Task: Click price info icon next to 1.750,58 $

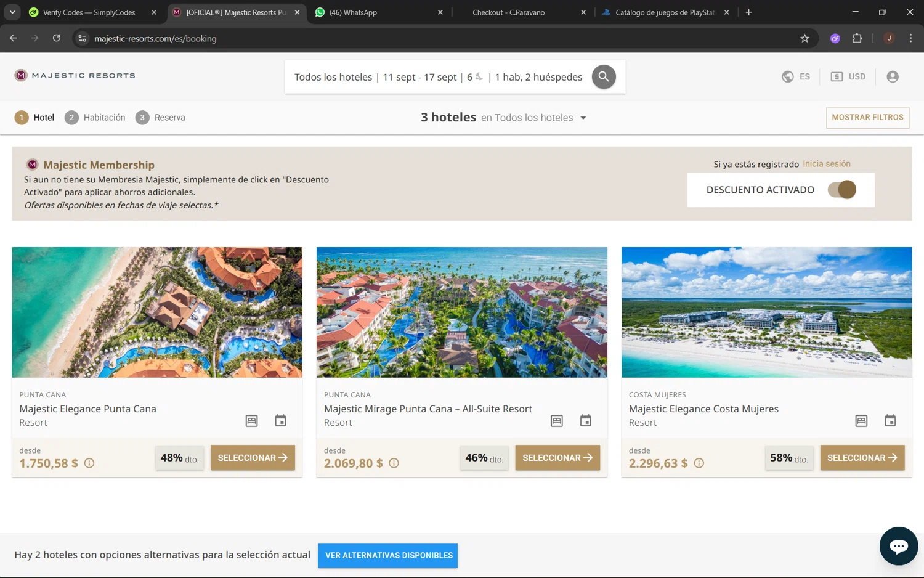Action: tap(89, 463)
